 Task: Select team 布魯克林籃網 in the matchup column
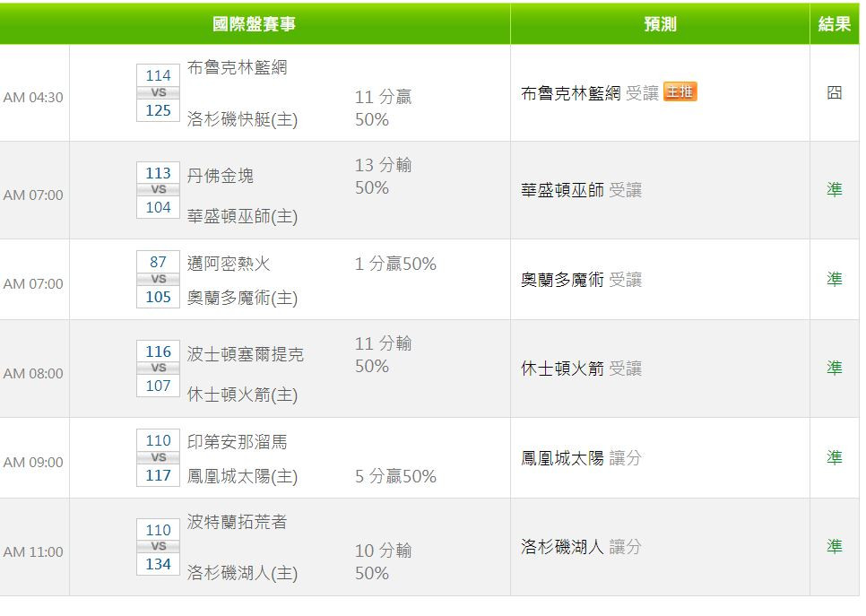pos(237,67)
